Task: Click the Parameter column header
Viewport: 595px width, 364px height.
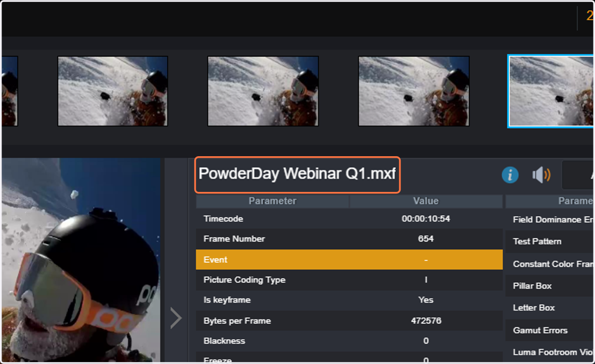Action: pos(272,201)
